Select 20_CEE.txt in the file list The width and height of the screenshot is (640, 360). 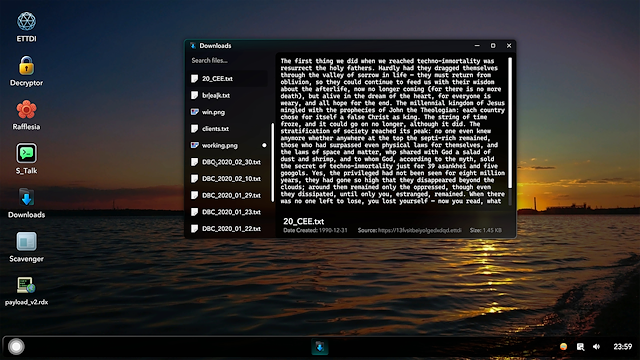[x=229, y=78]
